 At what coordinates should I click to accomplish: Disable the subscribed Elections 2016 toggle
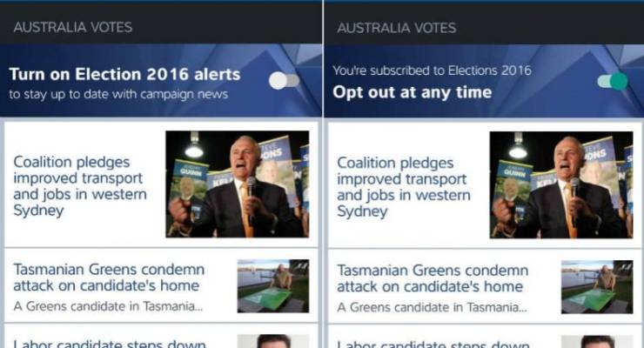tap(613, 81)
